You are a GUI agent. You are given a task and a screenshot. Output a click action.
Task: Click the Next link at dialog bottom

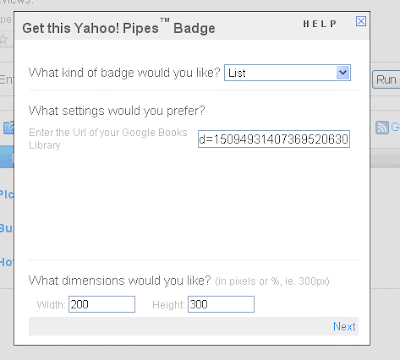[x=344, y=326]
